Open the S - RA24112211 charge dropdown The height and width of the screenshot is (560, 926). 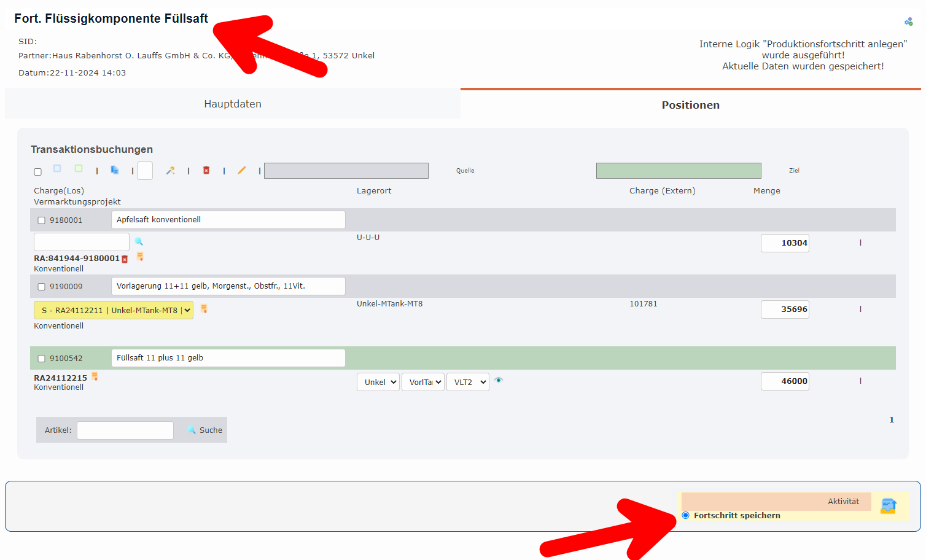(114, 310)
